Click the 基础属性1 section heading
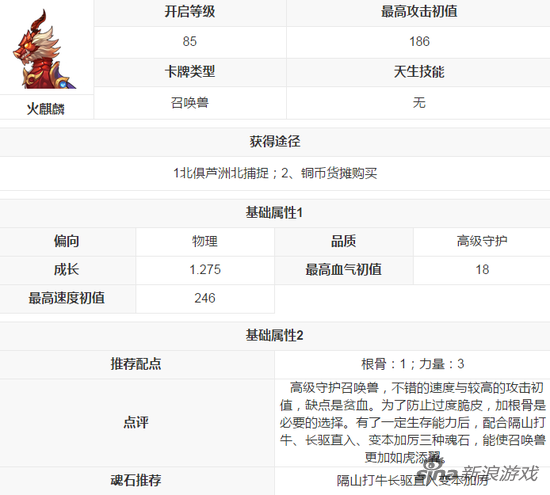 pyautogui.click(x=274, y=213)
